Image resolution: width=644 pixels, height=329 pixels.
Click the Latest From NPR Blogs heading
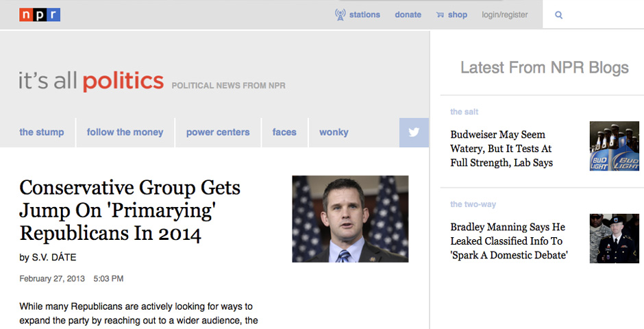(545, 67)
